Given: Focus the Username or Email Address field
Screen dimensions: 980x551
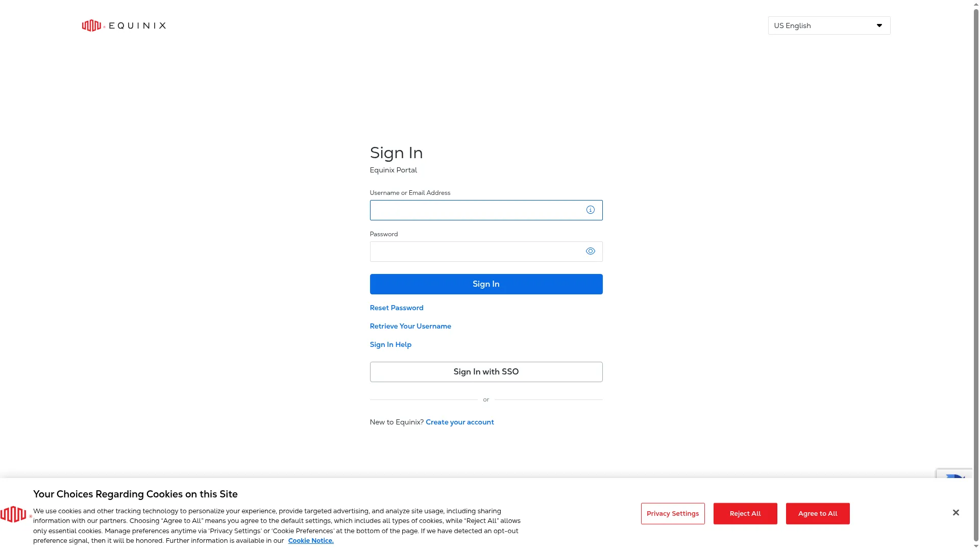Looking at the screenshot, I should pos(486,210).
